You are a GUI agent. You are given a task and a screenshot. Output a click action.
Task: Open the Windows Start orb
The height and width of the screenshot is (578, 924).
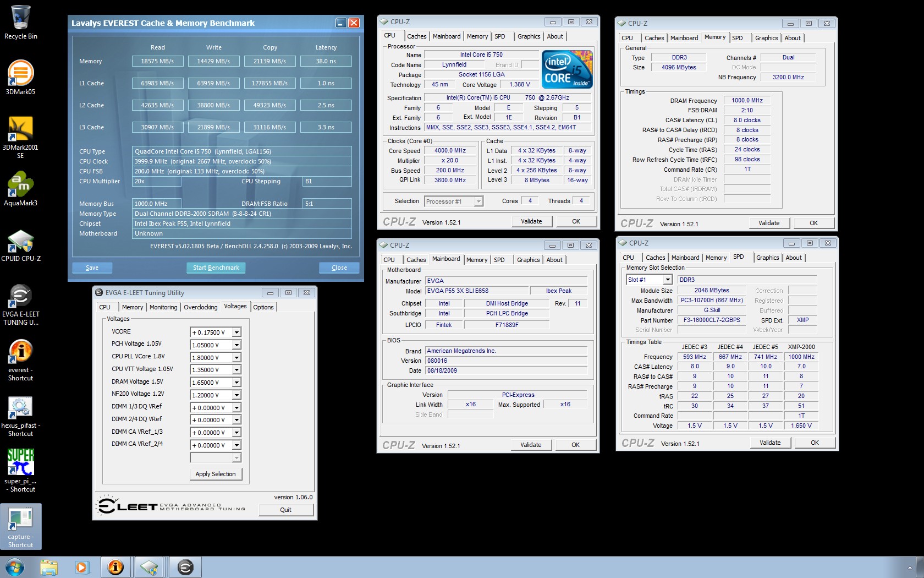[14, 567]
